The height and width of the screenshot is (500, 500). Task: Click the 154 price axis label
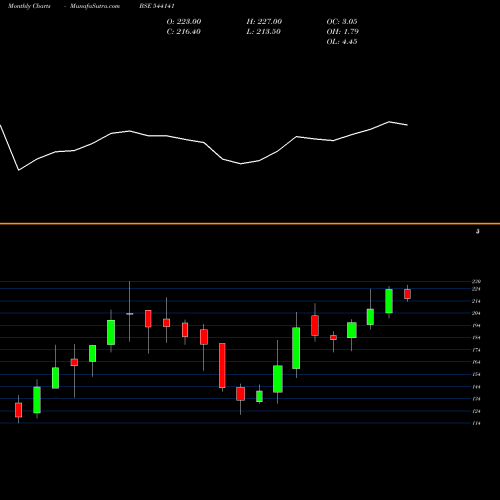(x=476, y=374)
